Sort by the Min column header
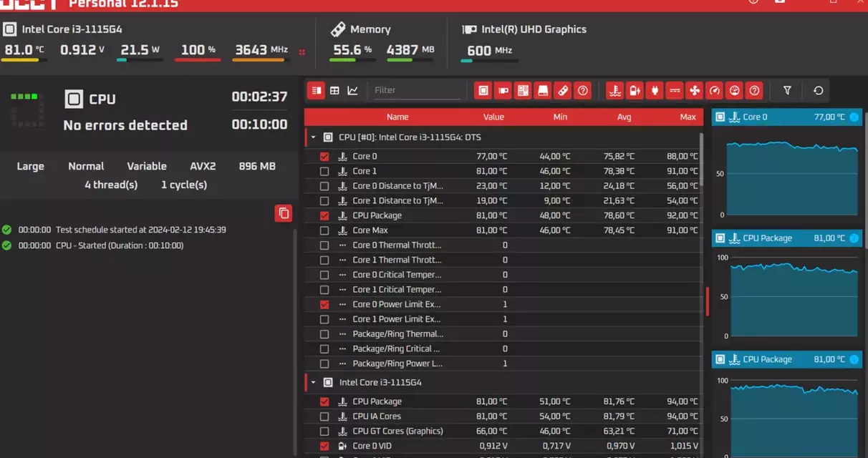The image size is (868, 458). tap(560, 117)
